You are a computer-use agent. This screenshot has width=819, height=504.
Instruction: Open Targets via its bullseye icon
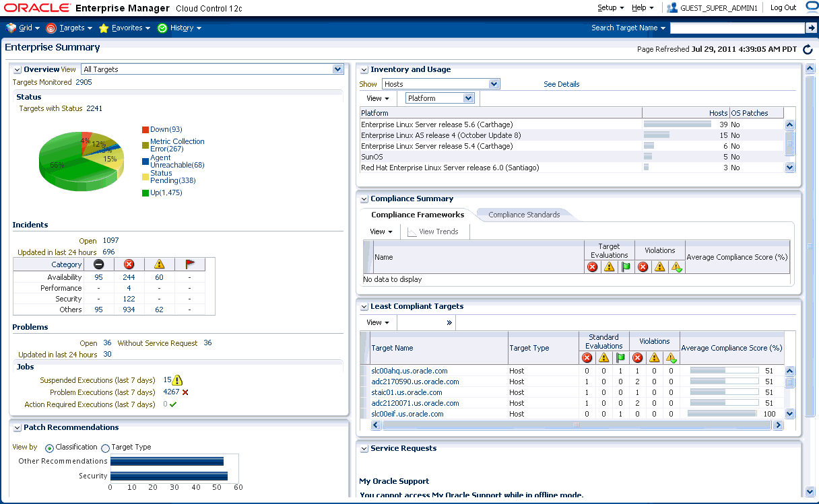pos(50,28)
